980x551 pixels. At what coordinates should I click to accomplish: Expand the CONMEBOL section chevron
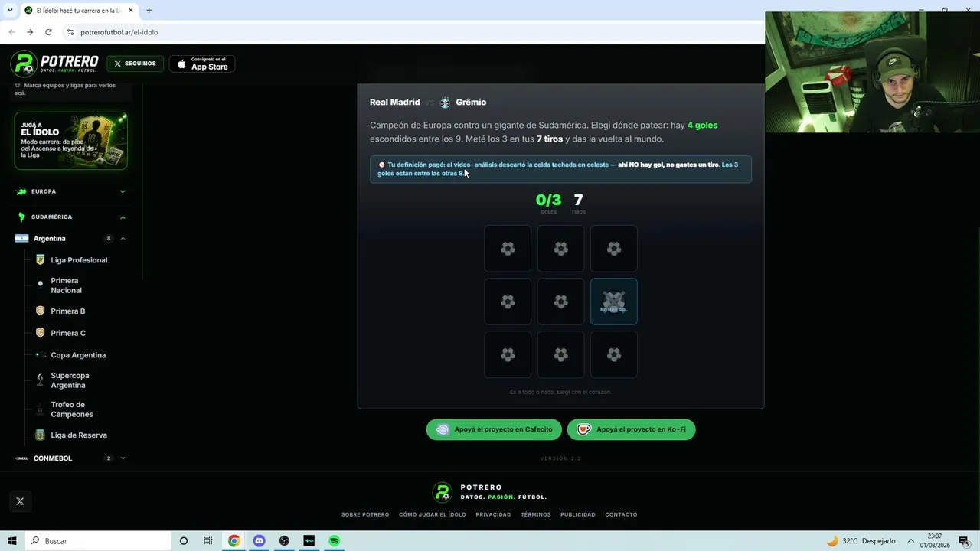(x=122, y=458)
